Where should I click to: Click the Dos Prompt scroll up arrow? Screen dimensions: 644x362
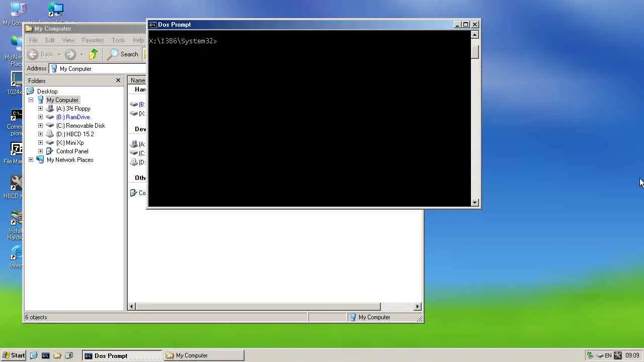pyautogui.click(x=475, y=35)
